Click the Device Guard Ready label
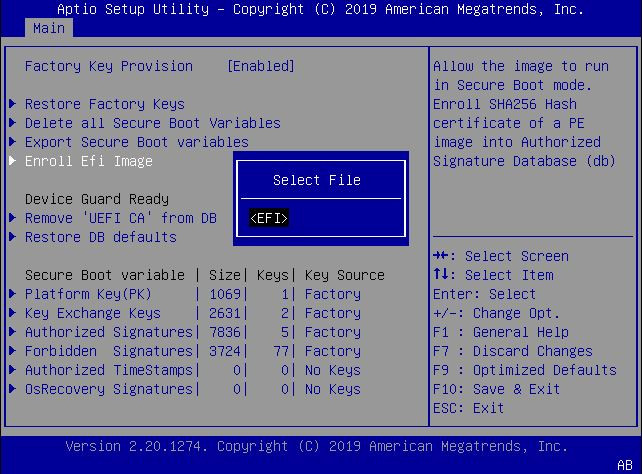The image size is (642, 474). pyautogui.click(x=97, y=199)
